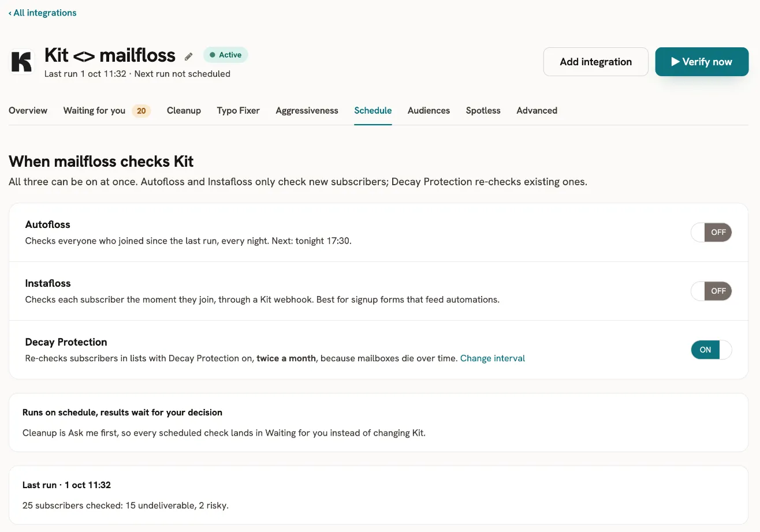760x532 pixels.
Task: Select the Schedule tab
Action: (373, 110)
